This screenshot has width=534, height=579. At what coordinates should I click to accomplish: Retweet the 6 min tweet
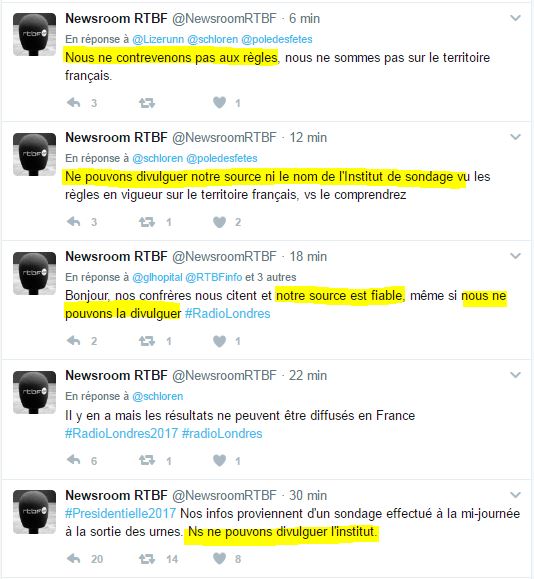147,103
